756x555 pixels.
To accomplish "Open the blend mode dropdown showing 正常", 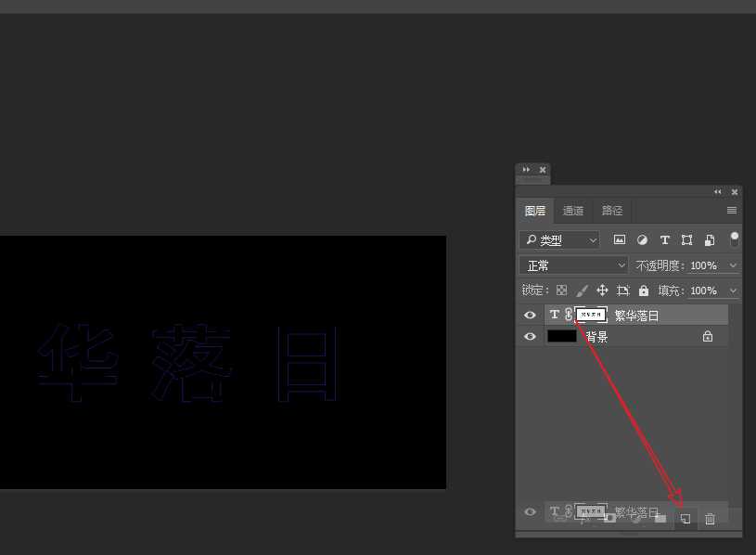I will (x=572, y=265).
